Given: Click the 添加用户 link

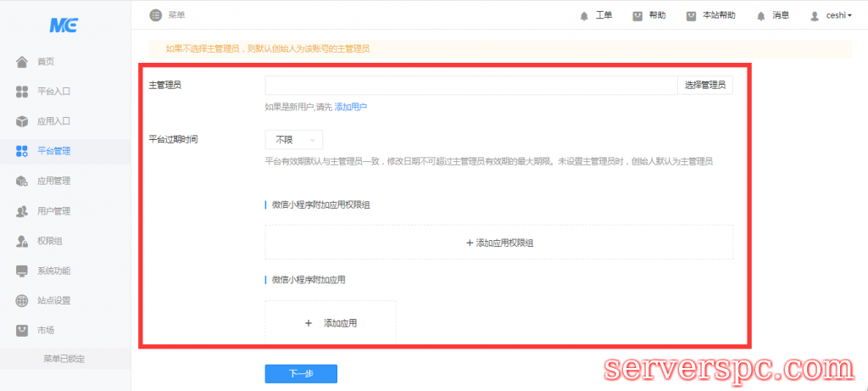Looking at the screenshot, I should [350, 107].
